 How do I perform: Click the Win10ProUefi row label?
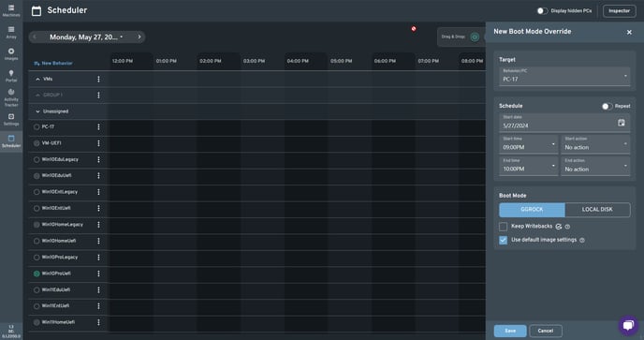(x=56, y=273)
